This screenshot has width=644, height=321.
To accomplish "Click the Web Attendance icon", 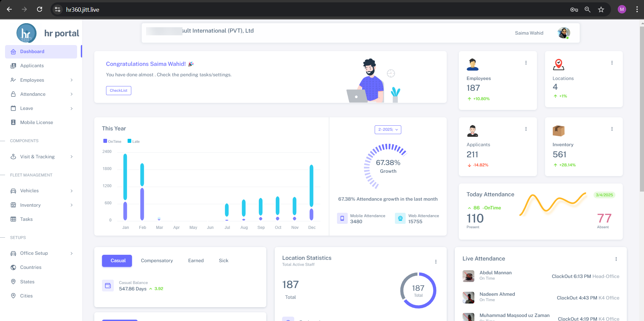I will click(400, 218).
